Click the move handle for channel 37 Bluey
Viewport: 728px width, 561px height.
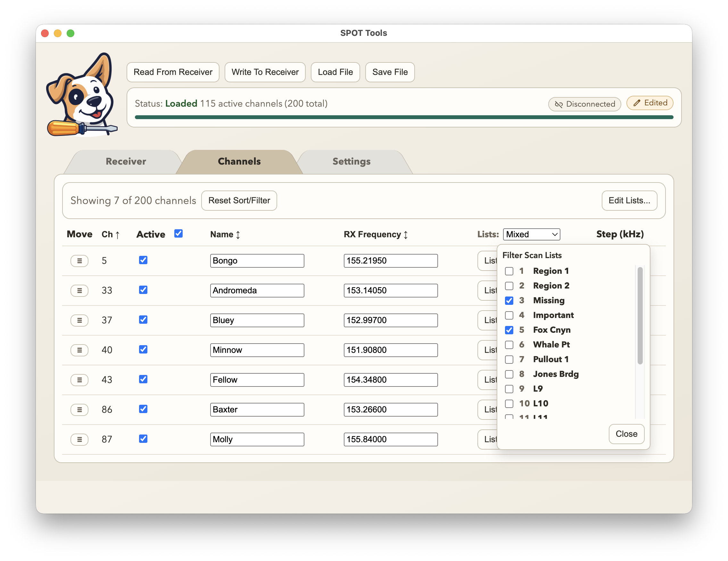(x=79, y=320)
